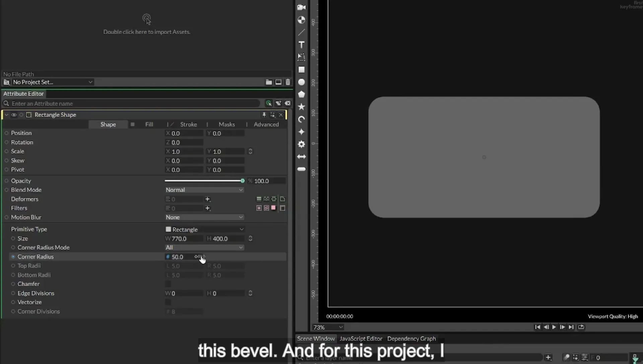Select the Arc shape tool

pyautogui.click(x=301, y=119)
